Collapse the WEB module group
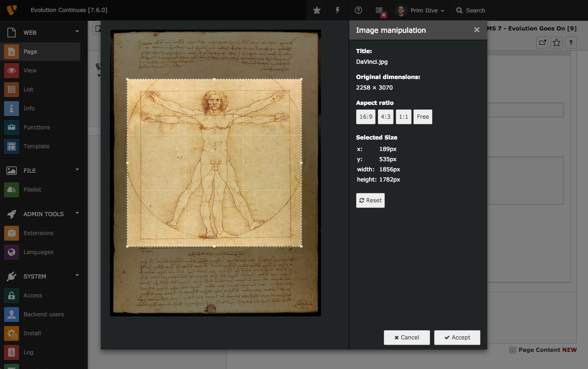The height and width of the screenshot is (369, 588). [x=77, y=32]
